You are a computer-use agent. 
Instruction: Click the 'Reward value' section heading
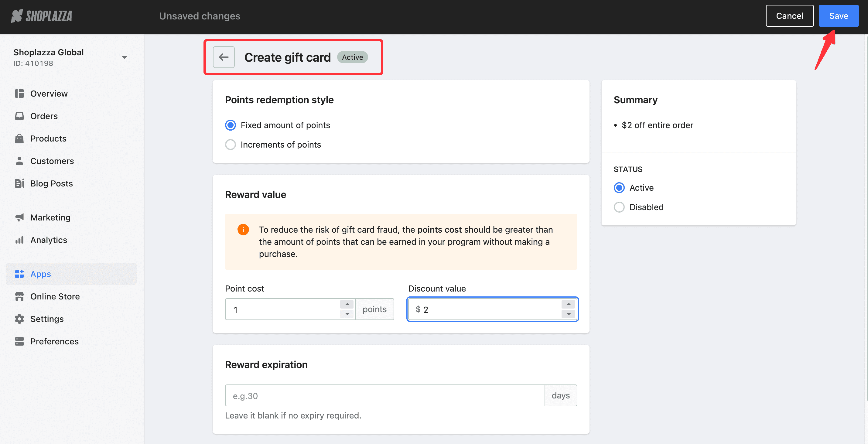(255, 194)
